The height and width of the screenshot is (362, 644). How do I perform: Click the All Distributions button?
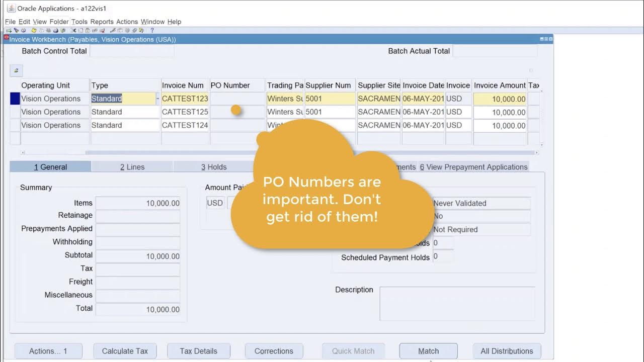click(507, 351)
